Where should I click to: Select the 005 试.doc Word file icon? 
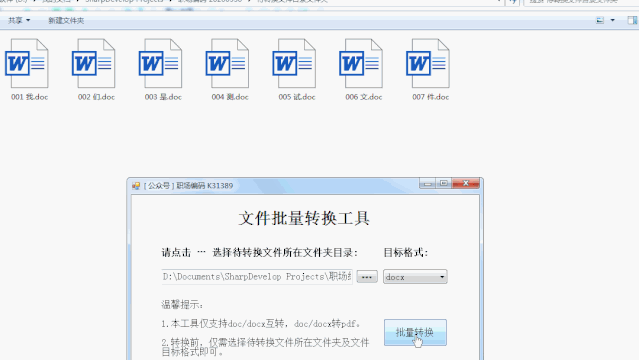pyautogui.click(x=294, y=63)
